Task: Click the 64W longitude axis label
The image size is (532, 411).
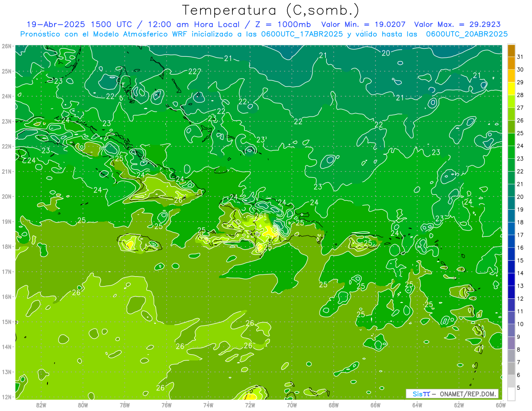Action: click(417, 405)
